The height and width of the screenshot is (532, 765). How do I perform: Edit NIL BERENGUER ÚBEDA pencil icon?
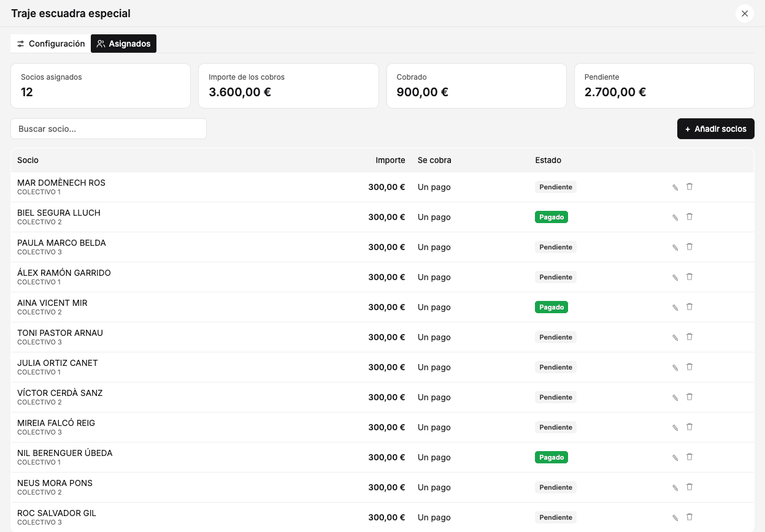pos(675,458)
